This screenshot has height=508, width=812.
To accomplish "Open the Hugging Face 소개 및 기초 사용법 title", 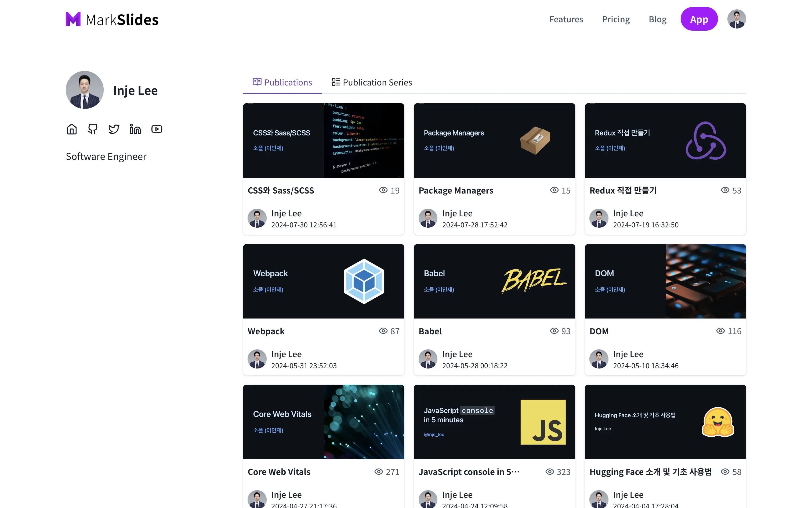I will click(650, 472).
